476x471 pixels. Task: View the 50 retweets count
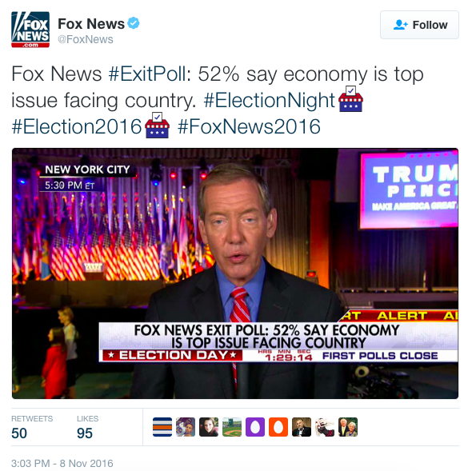19,433
